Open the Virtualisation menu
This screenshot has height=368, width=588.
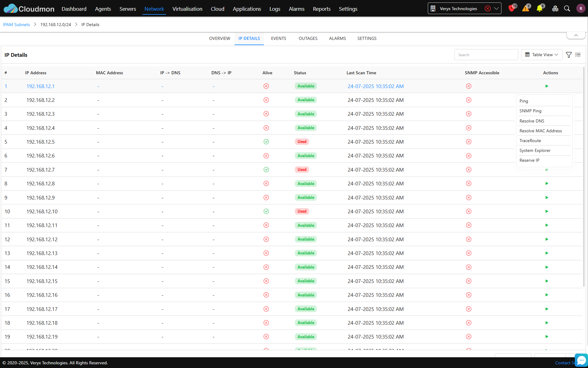(187, 9)
